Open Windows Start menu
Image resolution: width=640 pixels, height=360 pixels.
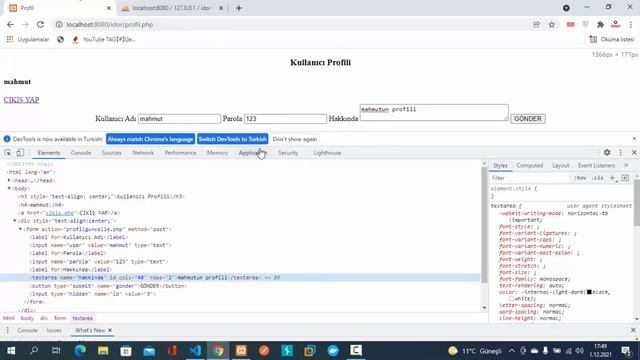11,351
